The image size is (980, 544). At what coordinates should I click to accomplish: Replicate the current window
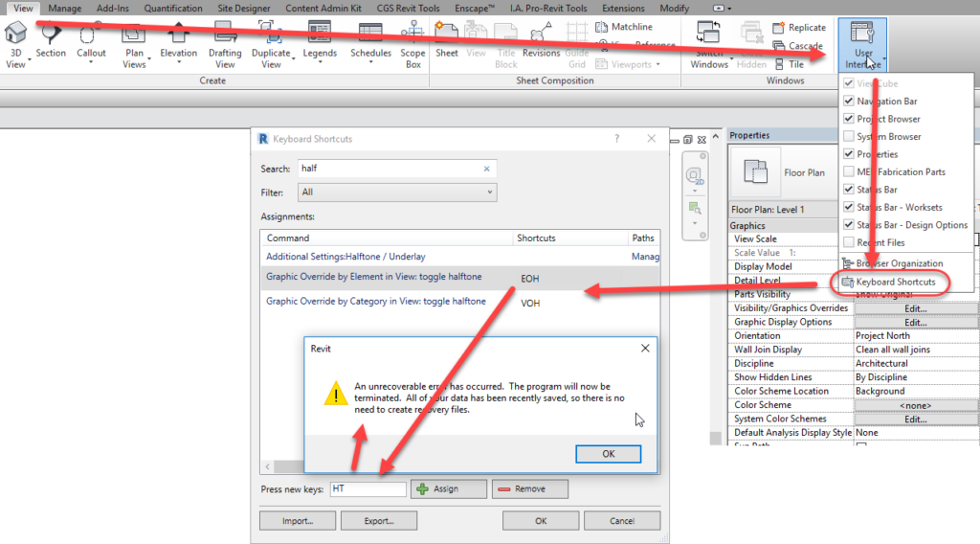(799, 28)
